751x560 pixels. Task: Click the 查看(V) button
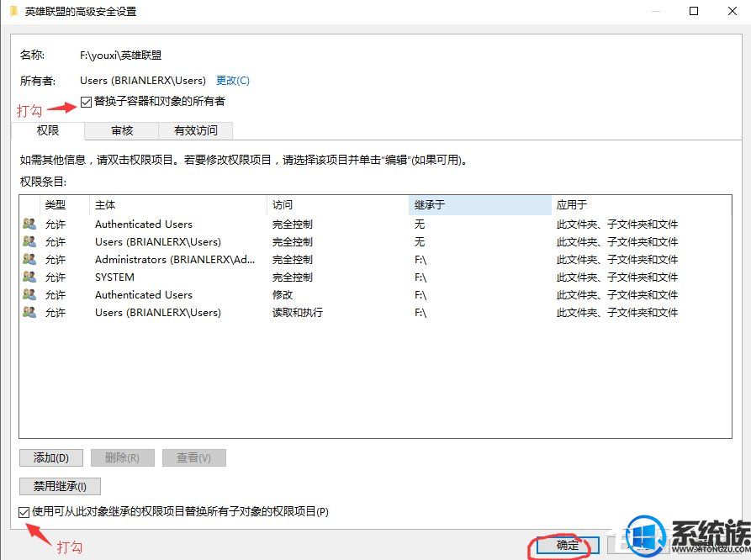(x=193, y=458)
